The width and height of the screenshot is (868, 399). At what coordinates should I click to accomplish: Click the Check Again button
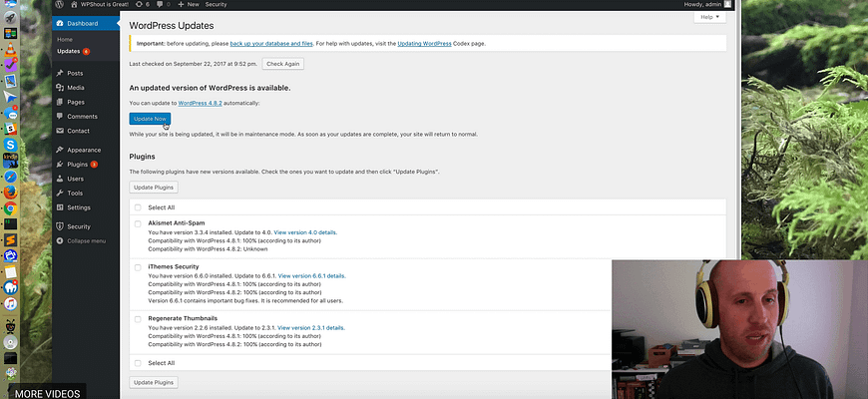283,64
